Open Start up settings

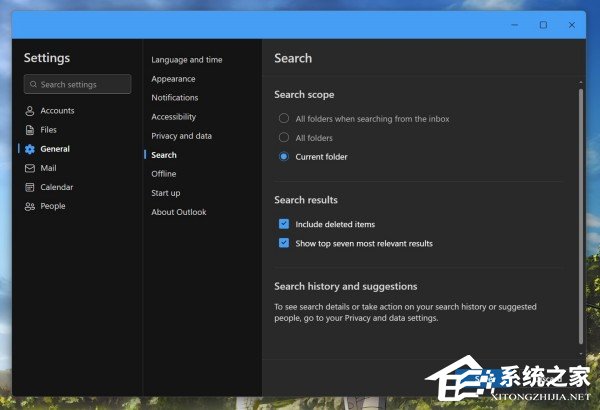(x=166, y=193)
